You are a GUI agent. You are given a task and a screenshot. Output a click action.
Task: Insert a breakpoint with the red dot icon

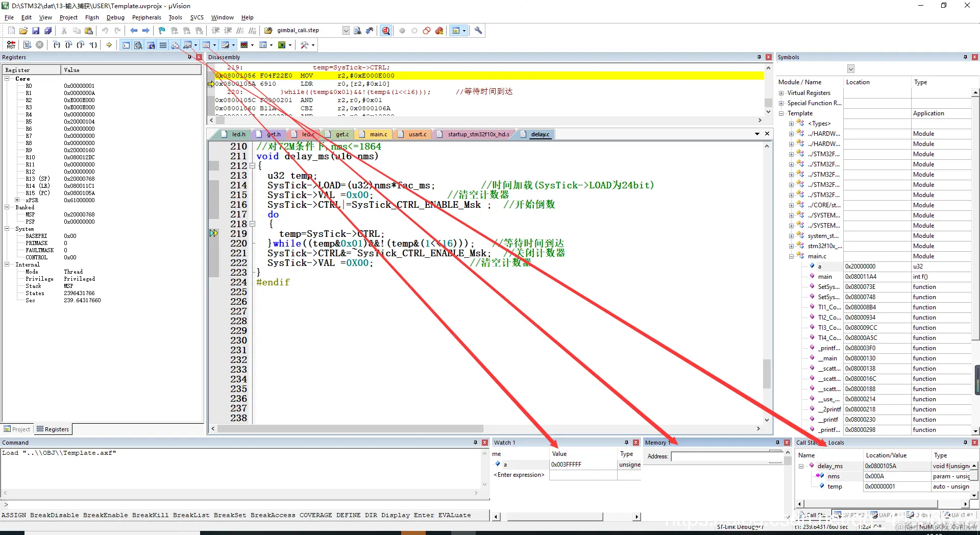click(x=402, y=31)
